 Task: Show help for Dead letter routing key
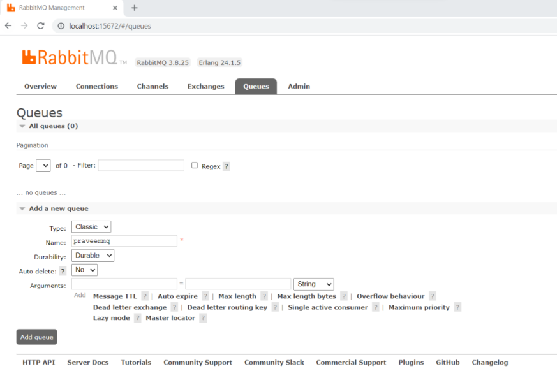pos(275,307)
